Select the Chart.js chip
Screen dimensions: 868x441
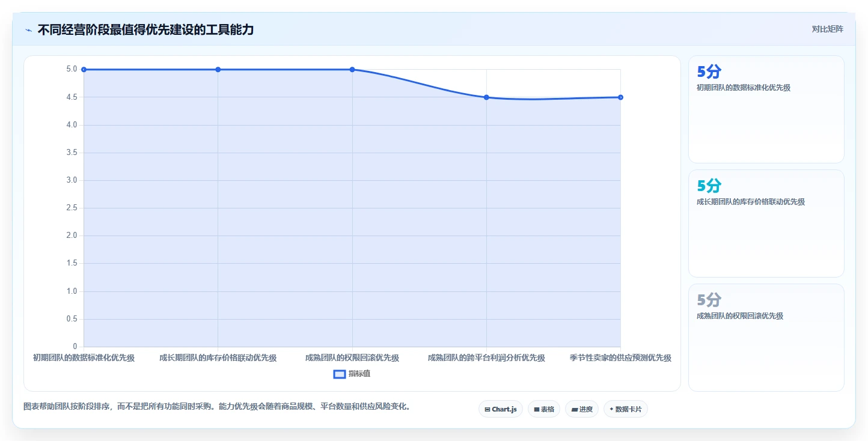click(x=501, y=409)
